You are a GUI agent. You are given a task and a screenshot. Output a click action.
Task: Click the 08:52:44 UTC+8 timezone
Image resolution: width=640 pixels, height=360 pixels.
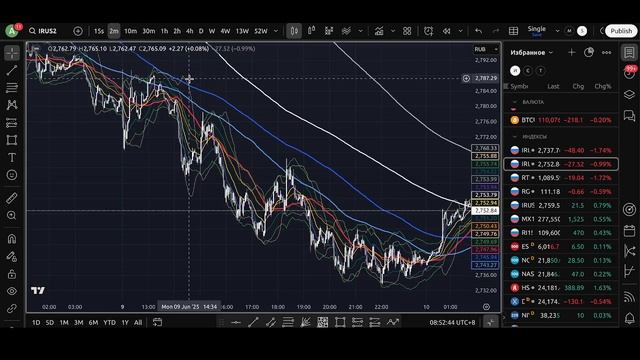(x=452, y=322)
